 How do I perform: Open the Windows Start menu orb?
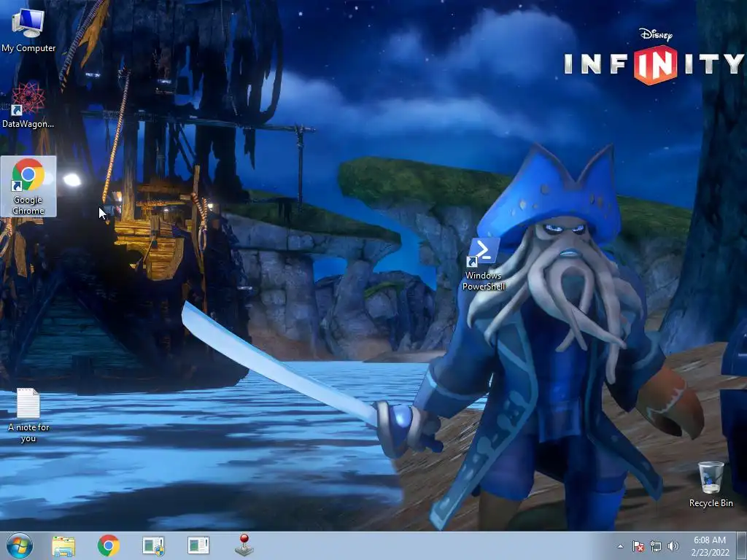pyautogui.click(x=20, y=545)
